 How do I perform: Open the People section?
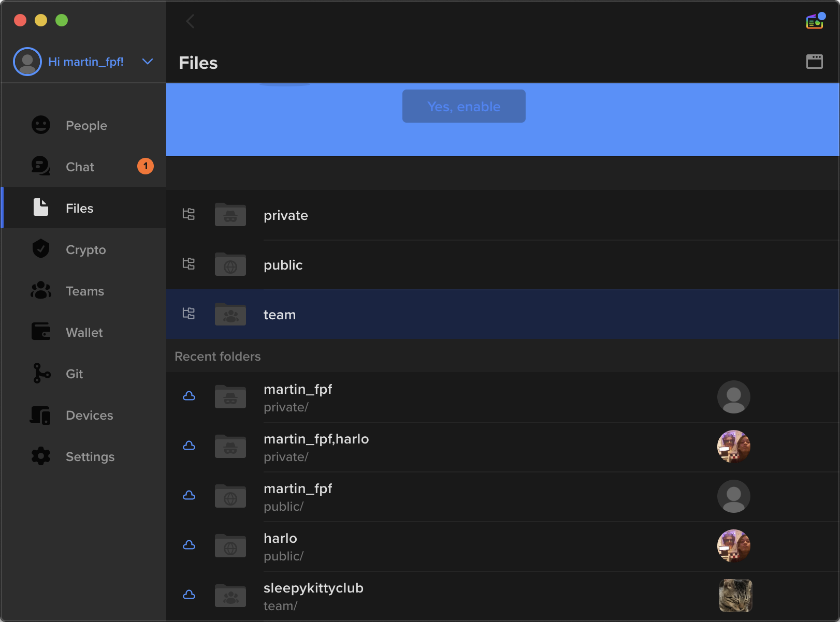click(x=84, y=125)
